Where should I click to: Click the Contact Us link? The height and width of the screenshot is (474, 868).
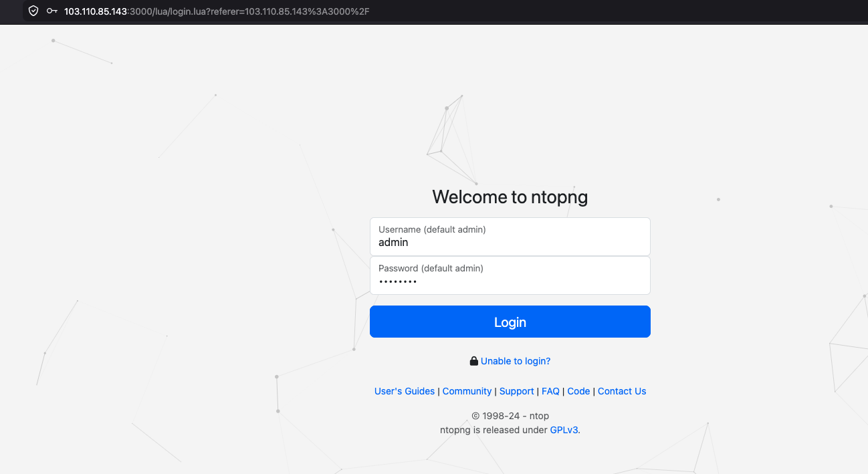622,391
